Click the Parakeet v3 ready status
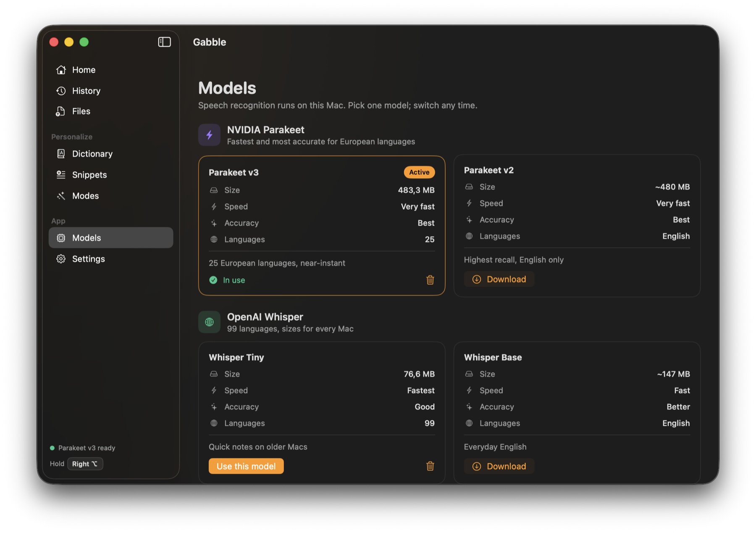Image resolution: width=756 pixels, height=533 pixels. pos(83,448)
